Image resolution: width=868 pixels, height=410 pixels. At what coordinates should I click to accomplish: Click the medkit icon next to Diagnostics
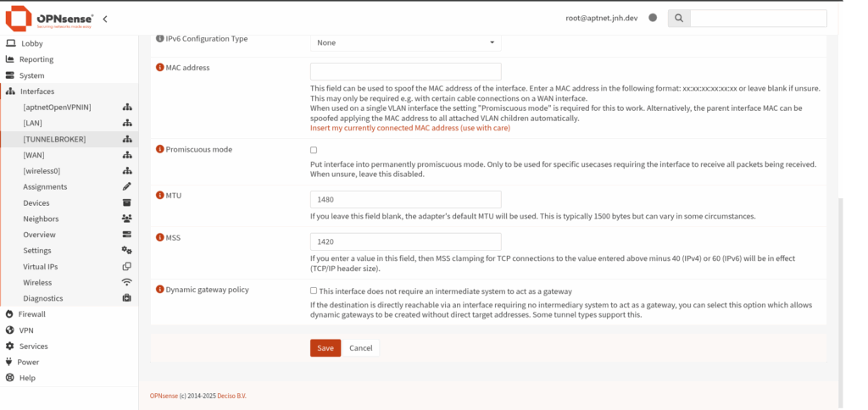(127, 298)
